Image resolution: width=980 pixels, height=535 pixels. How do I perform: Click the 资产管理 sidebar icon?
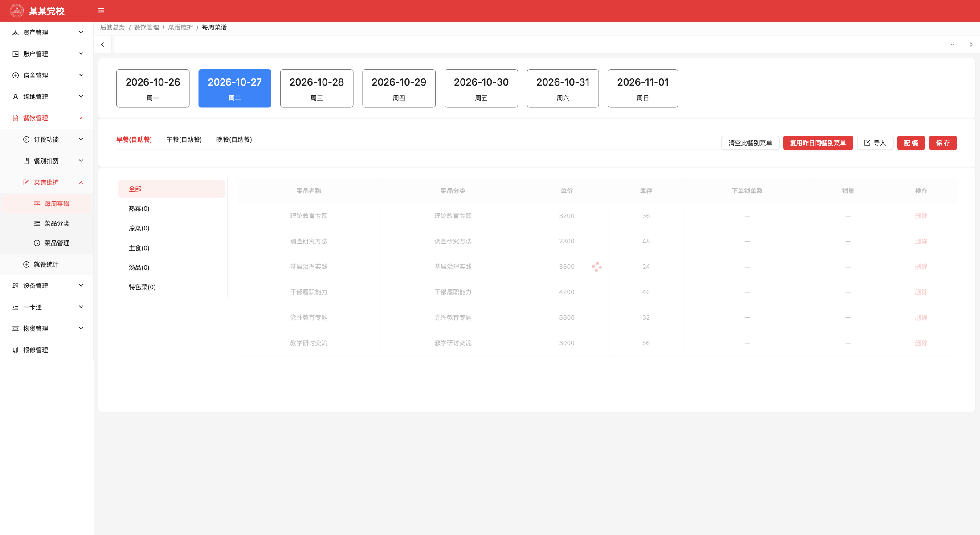(16, 33)
